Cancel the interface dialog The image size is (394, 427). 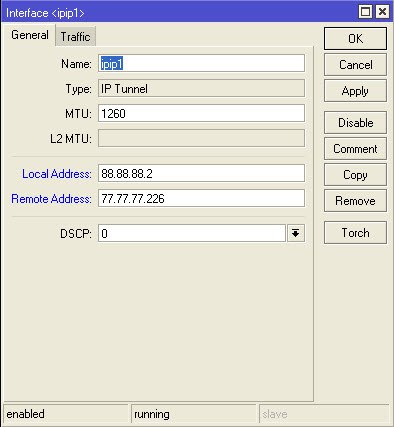coord(355,65)
